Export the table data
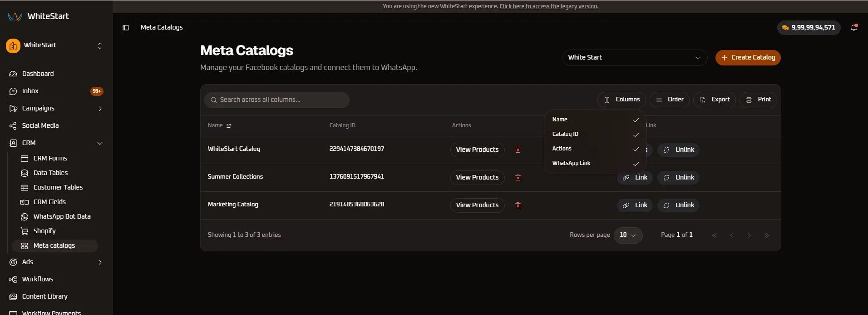Image resolution: width=868 pixels, height=315 pixels. click(x=715, y=100)
